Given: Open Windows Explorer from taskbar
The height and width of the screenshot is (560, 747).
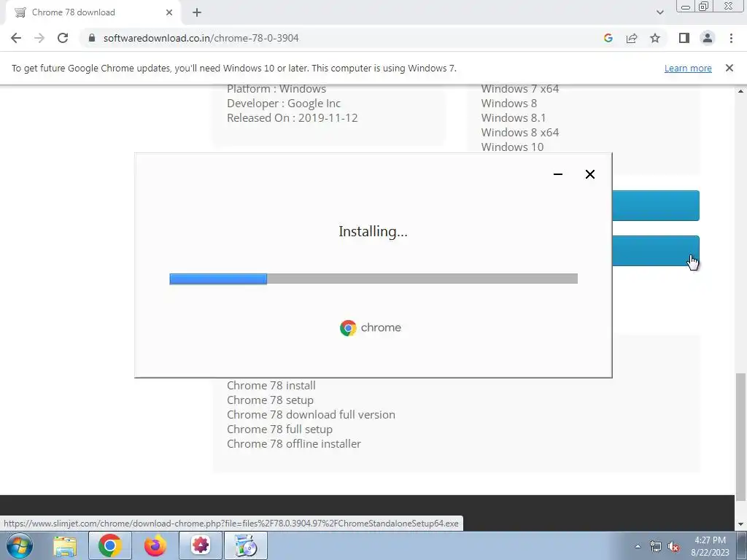Looking at the screenshot, I should 65,545.
